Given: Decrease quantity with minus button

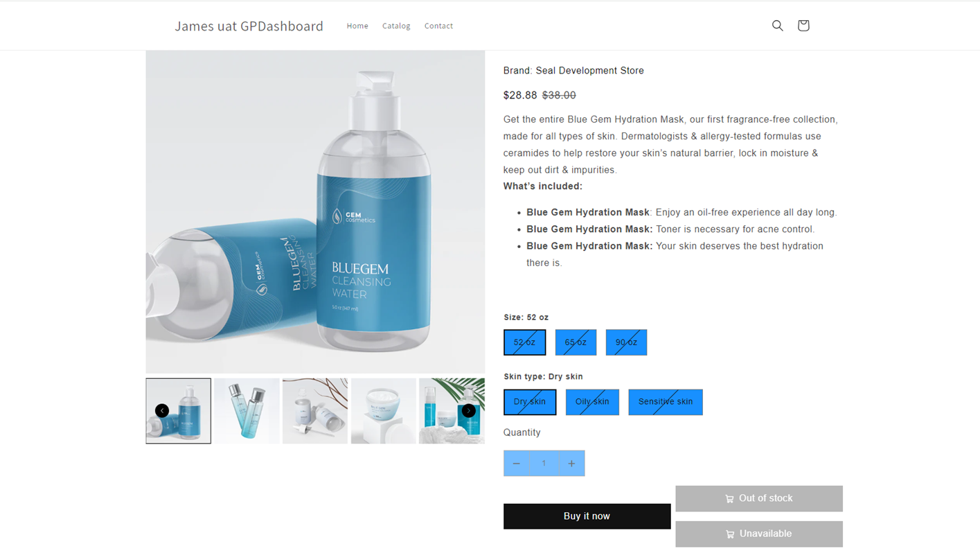Looking at the screenshot, I should [516, 463].
